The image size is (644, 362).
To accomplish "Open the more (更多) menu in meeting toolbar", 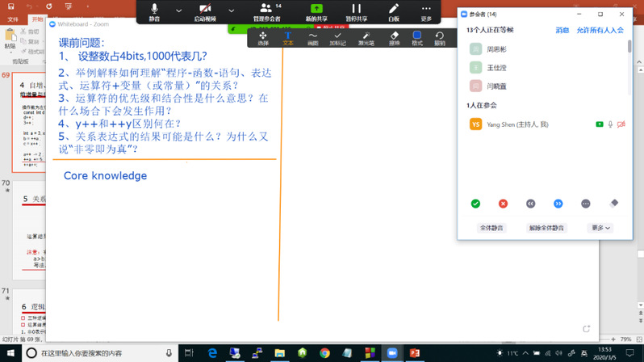I will (426, 11).
